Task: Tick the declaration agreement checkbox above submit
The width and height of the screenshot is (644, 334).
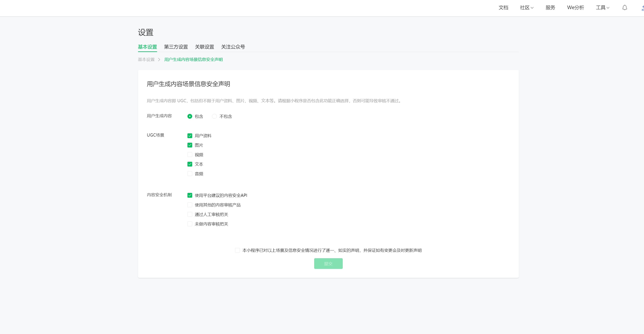Action: (x=237, y=250)
